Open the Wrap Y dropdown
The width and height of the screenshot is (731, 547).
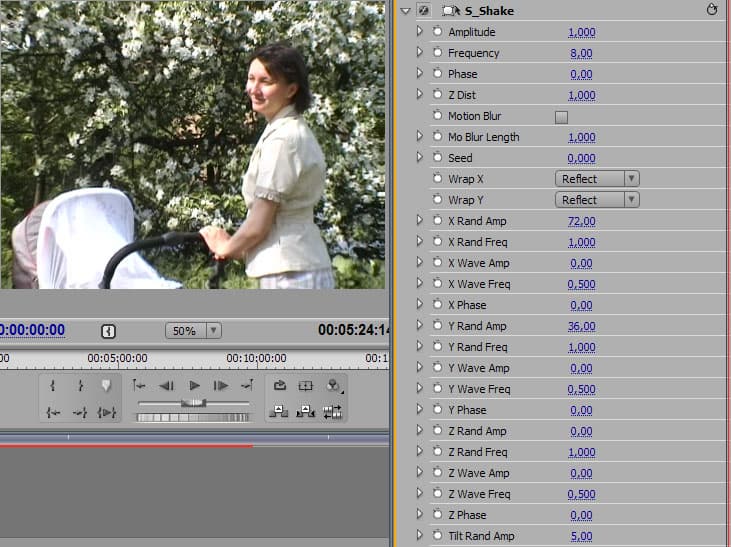[597, 200]
